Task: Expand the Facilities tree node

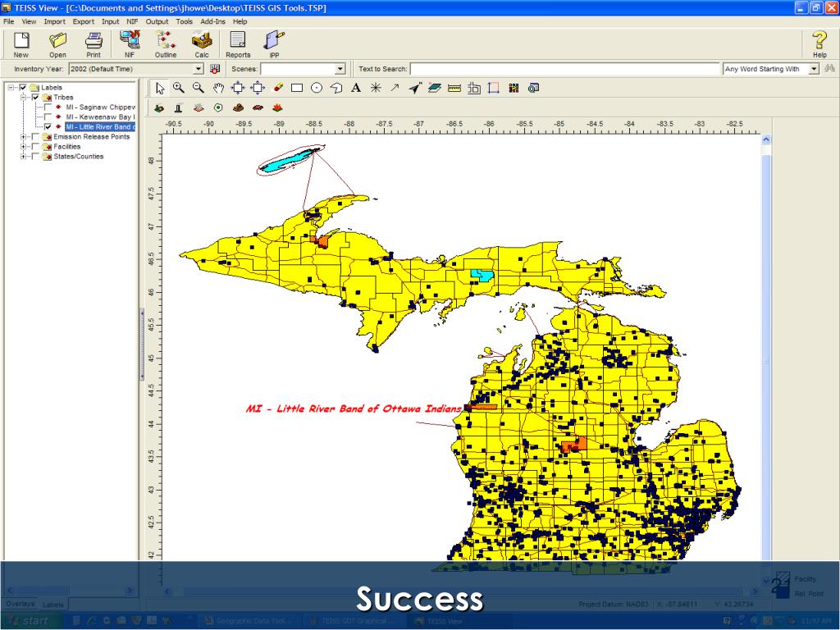Action: coord(23,146)
